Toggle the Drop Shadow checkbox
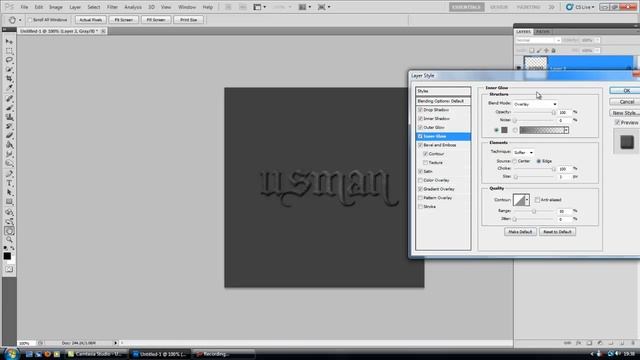 coord(420,110)
